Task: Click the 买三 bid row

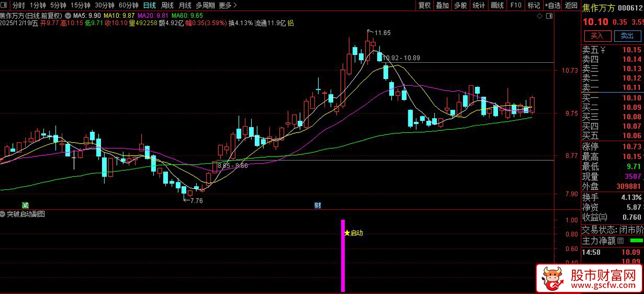Action: coord(613,116)
